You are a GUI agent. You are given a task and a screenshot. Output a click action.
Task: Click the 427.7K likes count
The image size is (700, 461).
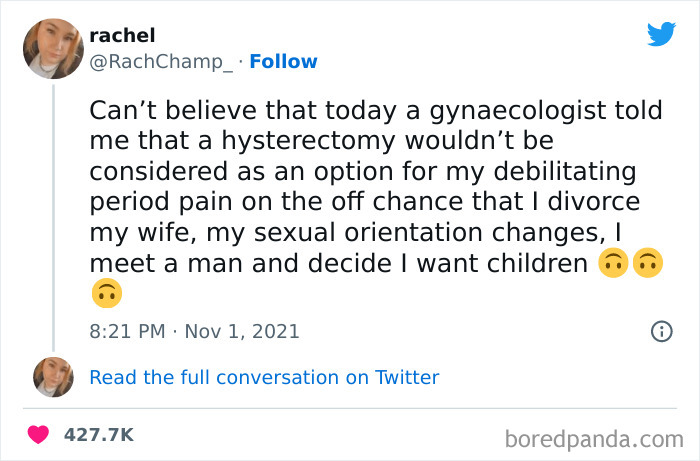coord(98,435)
